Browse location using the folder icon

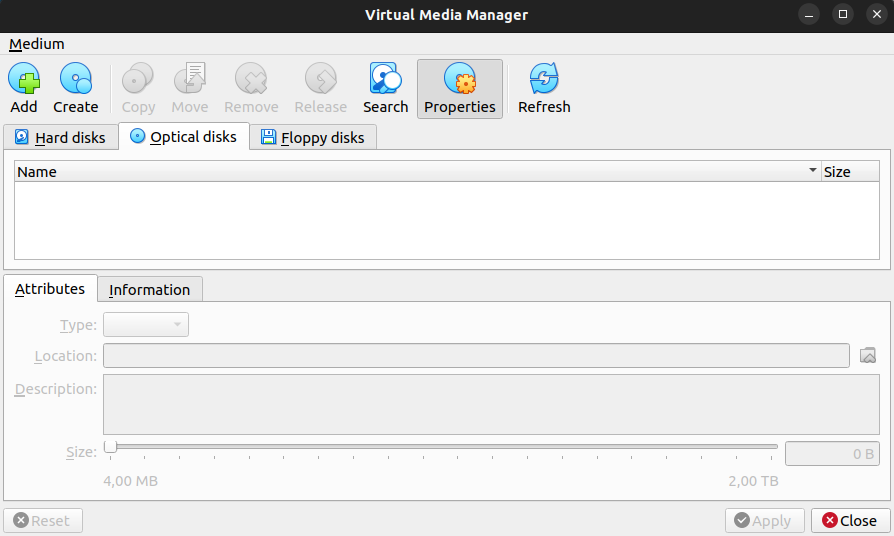tap(867, 355)
